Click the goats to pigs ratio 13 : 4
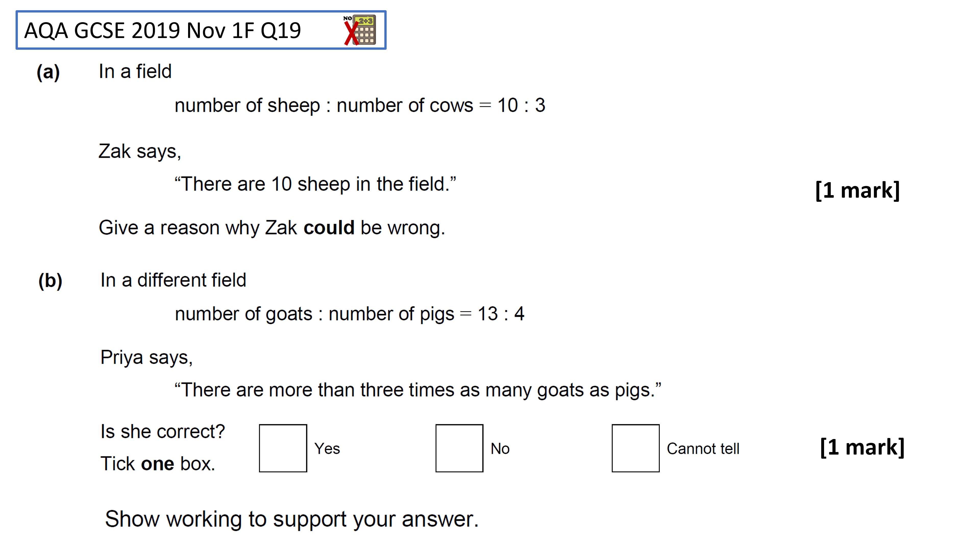The height and width of the screenshot is (551, 980). pos(501,314)
